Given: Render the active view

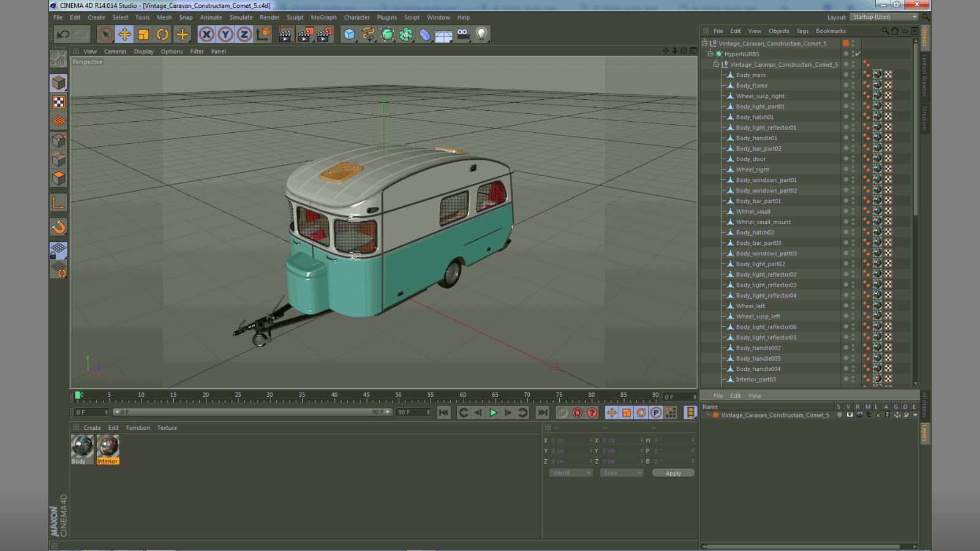Looking at the screenshot, I should point(285,34).
